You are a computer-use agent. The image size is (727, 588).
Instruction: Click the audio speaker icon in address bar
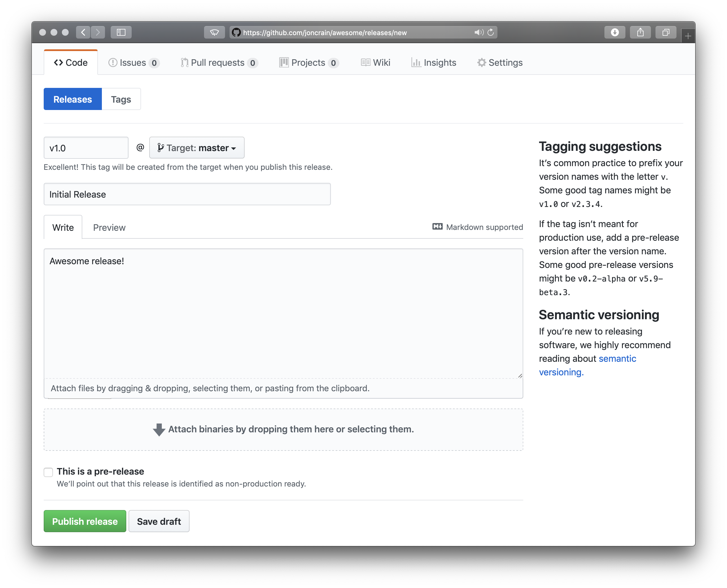[478, 33]
